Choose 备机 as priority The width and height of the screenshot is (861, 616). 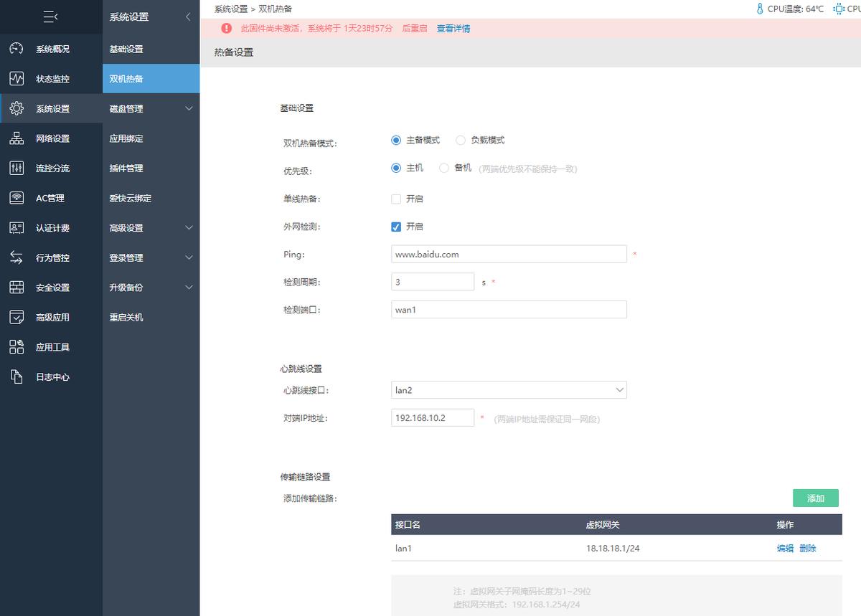click(x=443, y=168)
